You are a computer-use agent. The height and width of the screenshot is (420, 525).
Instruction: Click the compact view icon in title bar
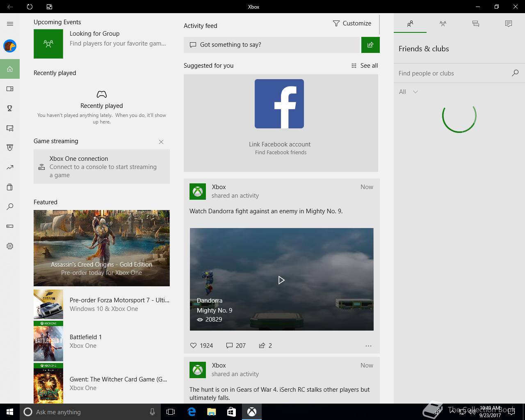click(x=49, y=7)
